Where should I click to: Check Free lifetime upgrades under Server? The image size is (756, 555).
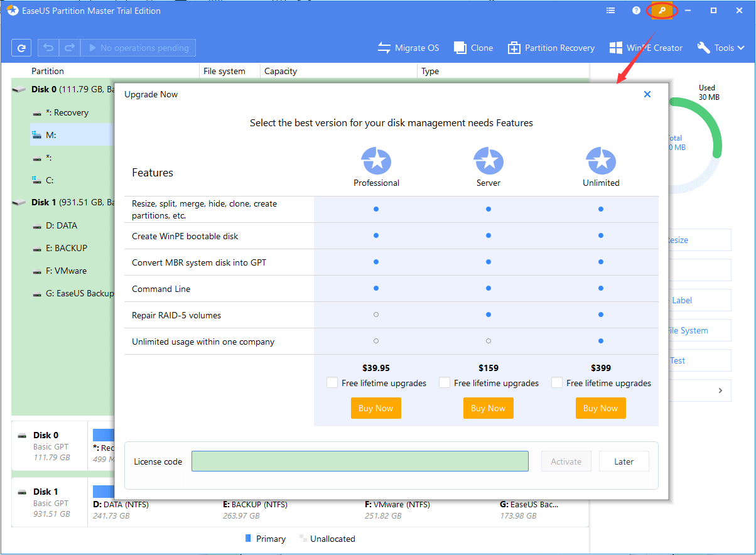coord(445,382)
